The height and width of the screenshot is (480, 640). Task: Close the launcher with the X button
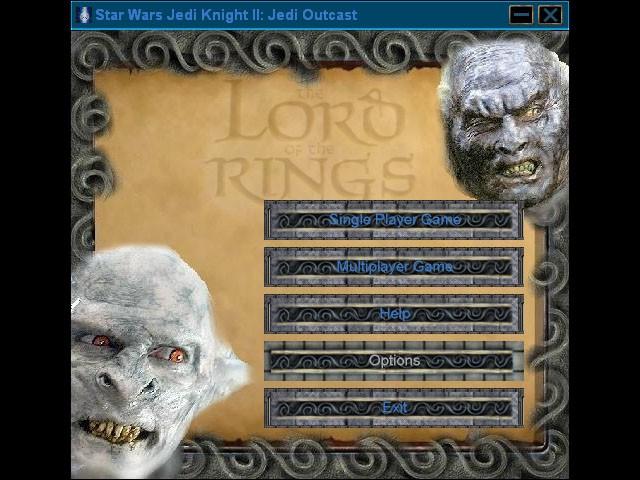[550, 15]
